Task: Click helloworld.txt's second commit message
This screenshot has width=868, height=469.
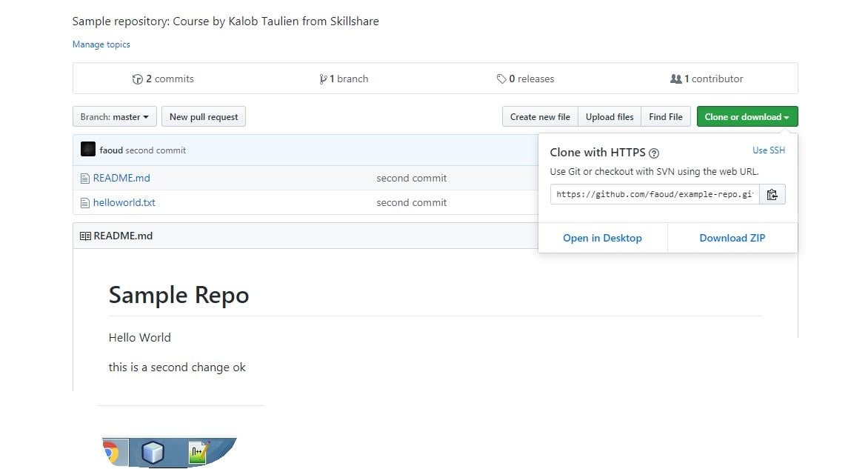Action: click(411, 203)
